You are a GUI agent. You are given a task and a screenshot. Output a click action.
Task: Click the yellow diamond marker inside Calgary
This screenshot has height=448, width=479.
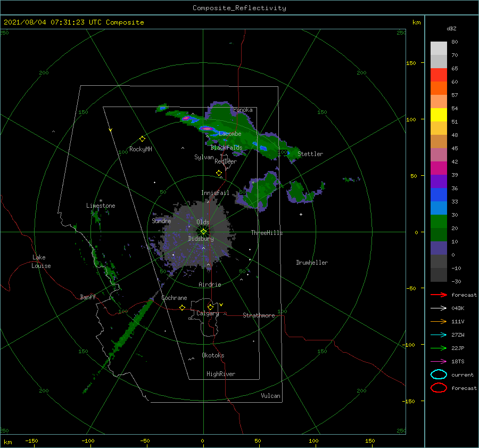point(210,307)
